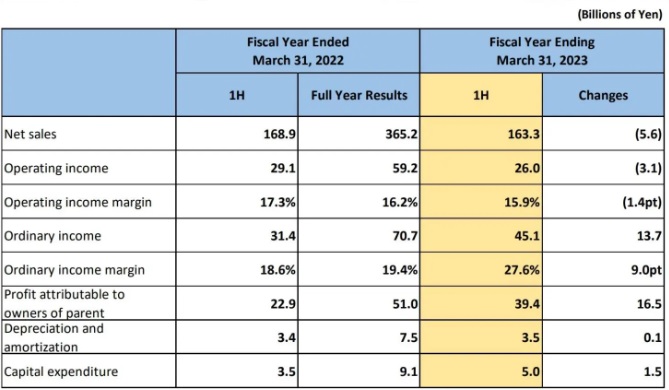Select the 168.9 Net sales 1H cell
The image size is (669, 390).
[x=237, y=134]
